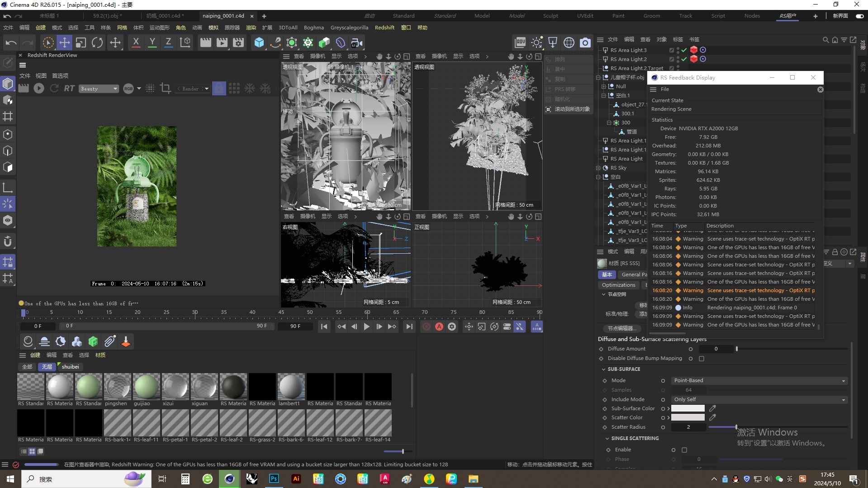Open the 3DToAll menu
Viewport: 868px width, 488px height.
pyautogui.click(x=288, y=28)
